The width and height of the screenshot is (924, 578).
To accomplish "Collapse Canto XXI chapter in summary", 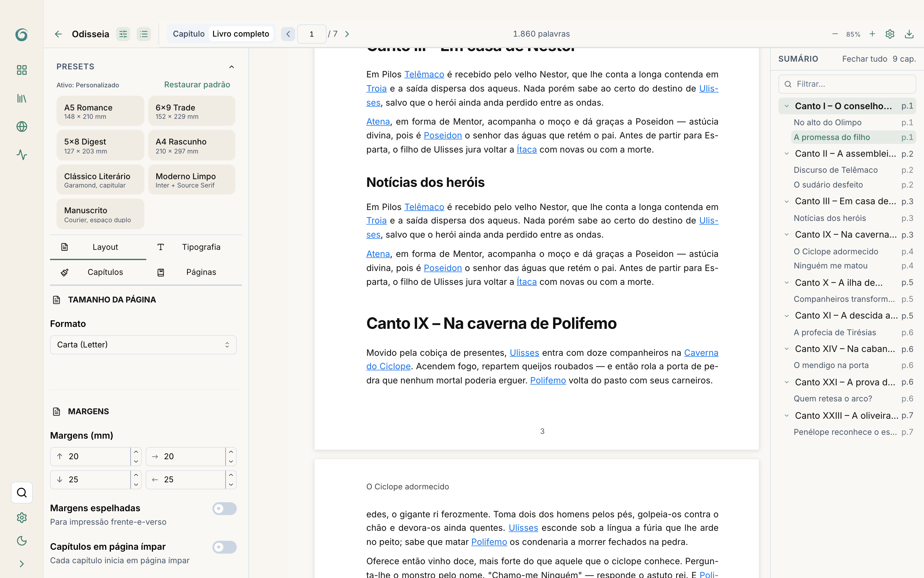I will [787, 382].
